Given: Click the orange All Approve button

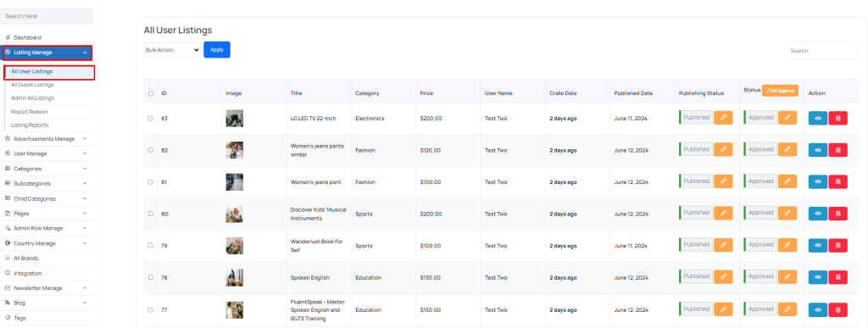Looking at the screenshot, I should click(780, 90).
